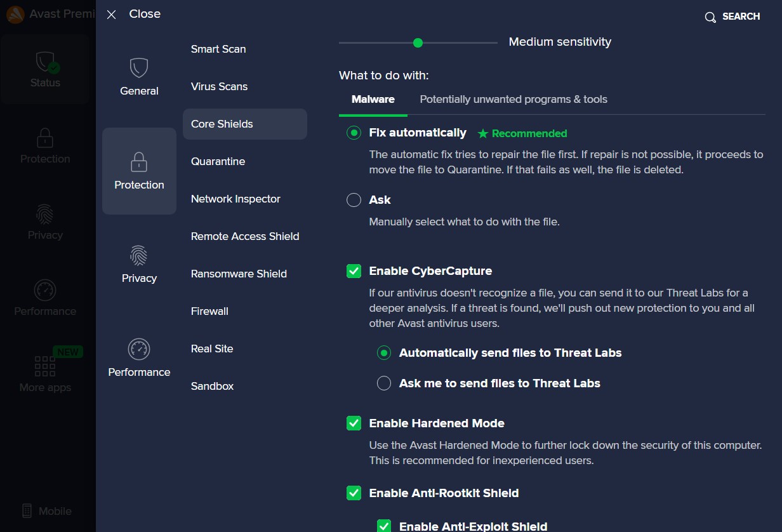782x532 pixels.
Task: Click the Search magnifier icon
Action: click(710, 17)
